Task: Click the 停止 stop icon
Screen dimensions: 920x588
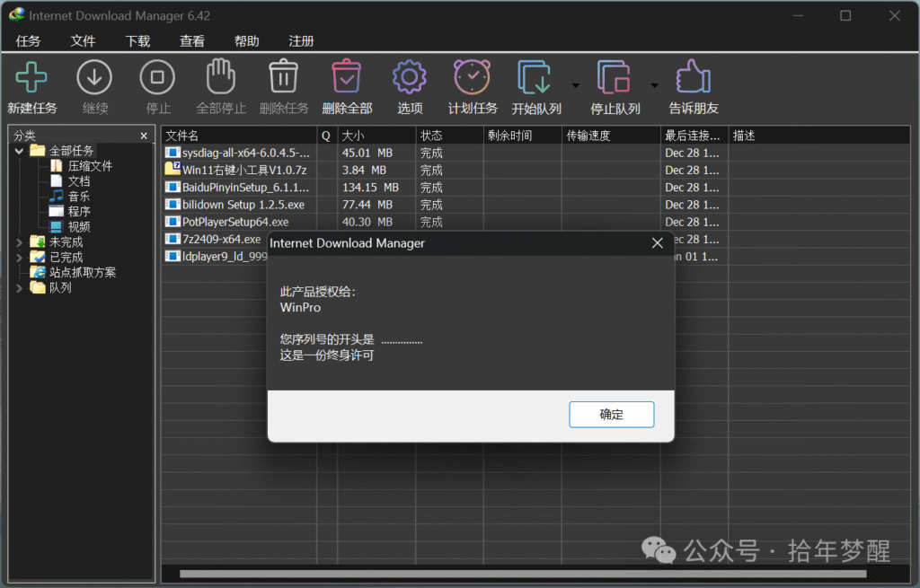Action: pos(157,77)
